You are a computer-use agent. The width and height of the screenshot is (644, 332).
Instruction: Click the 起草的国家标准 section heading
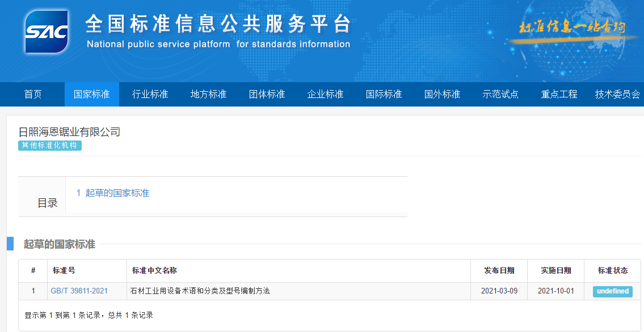click(60, 244)
